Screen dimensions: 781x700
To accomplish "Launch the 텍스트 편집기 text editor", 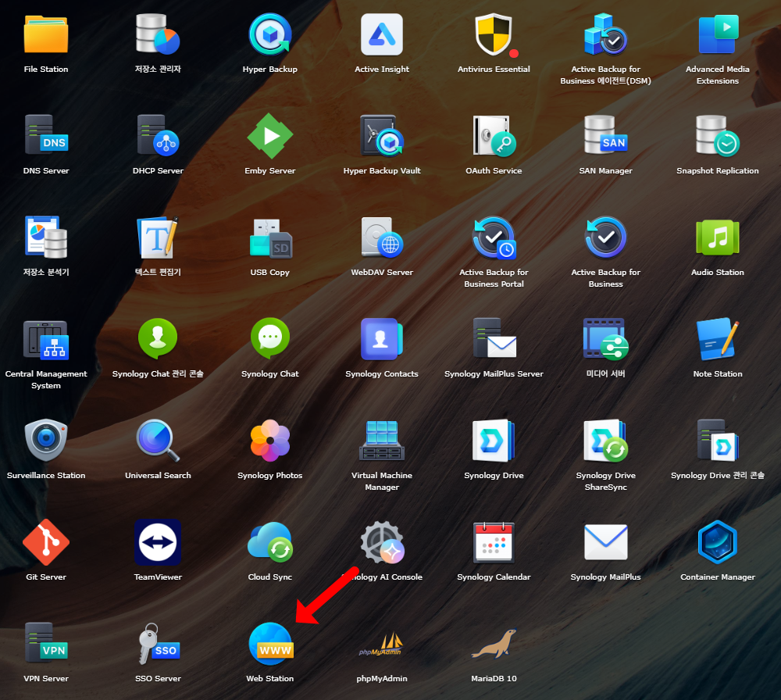I will 158,237.
